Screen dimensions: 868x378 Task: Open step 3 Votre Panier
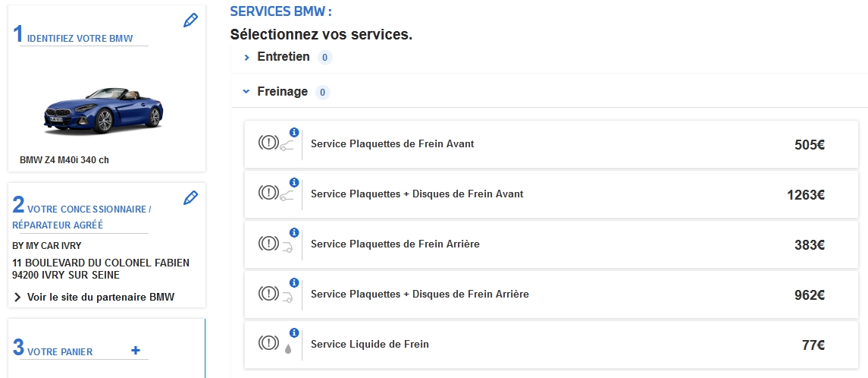coord(60,351)
